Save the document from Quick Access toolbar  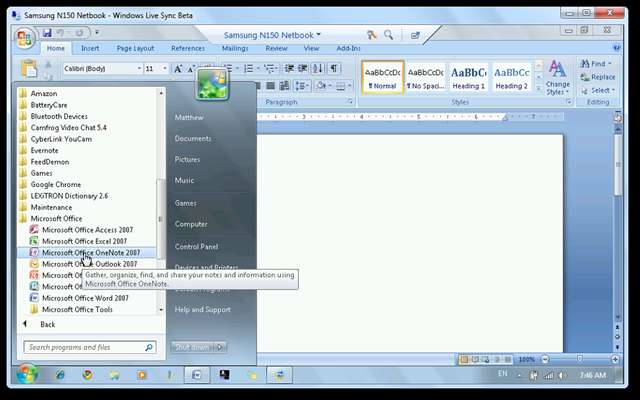pos(47,33)
